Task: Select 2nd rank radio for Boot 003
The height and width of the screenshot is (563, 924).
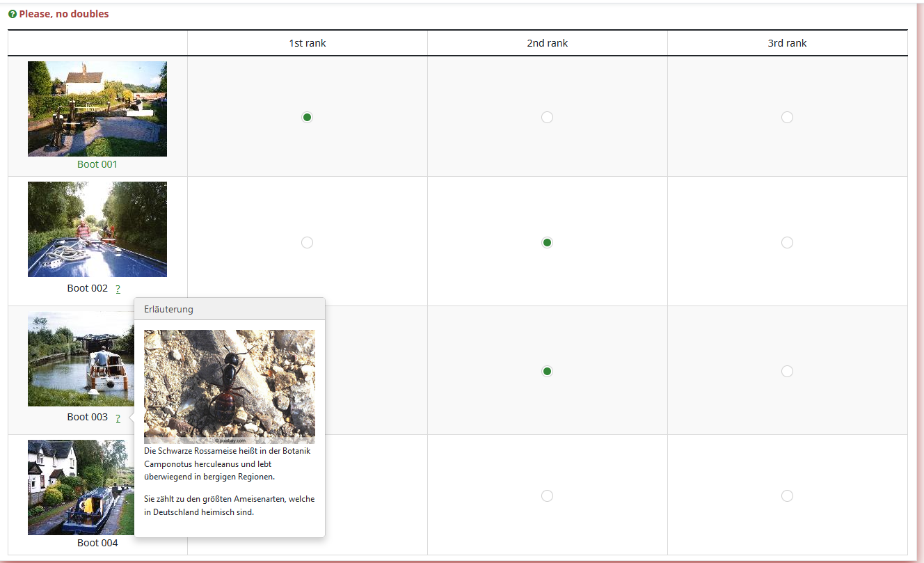Action: click(x=547, y=371)
